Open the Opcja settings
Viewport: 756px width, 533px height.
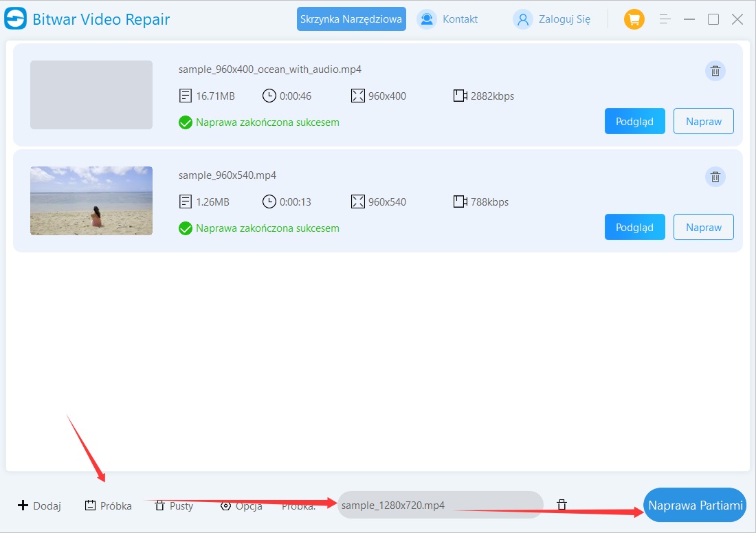241,505
